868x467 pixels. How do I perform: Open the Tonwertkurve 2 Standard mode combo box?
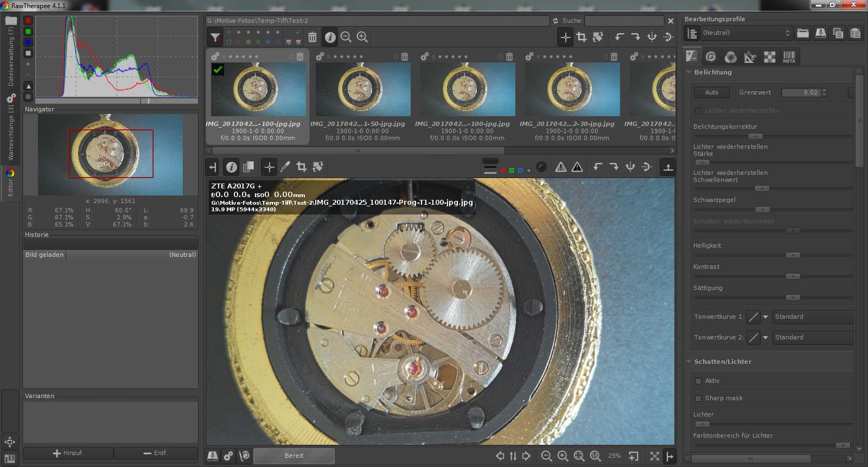813,337
